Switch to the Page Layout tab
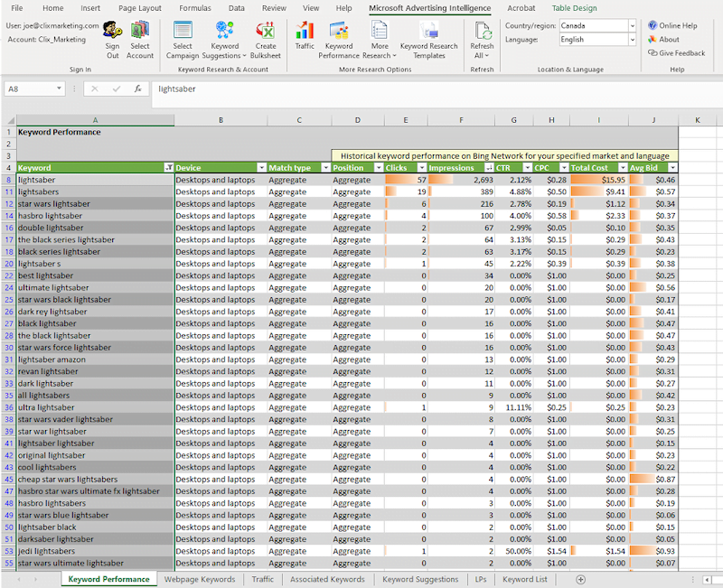The height and width of the screenshot is (588, 723). (x=140, y=8)
